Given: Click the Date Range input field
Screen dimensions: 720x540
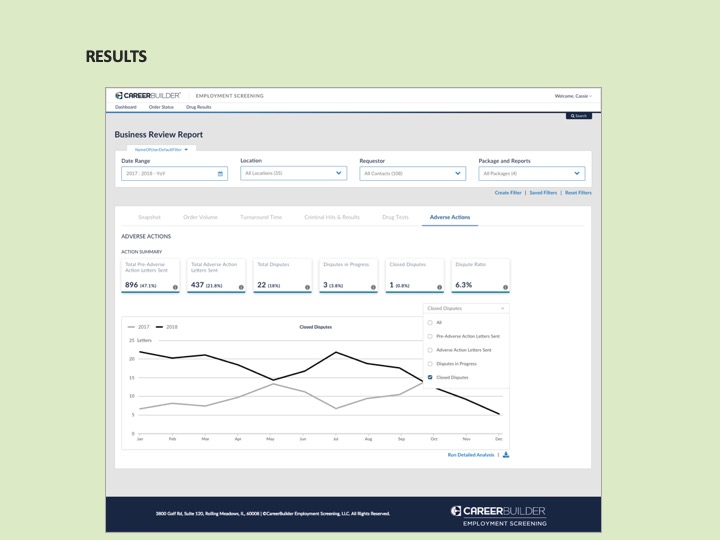Looking at the screenshot, I should [174, 174].
